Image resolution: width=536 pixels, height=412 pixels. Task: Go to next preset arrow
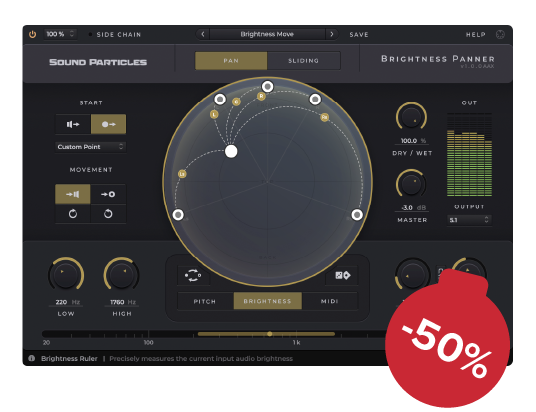332,34
